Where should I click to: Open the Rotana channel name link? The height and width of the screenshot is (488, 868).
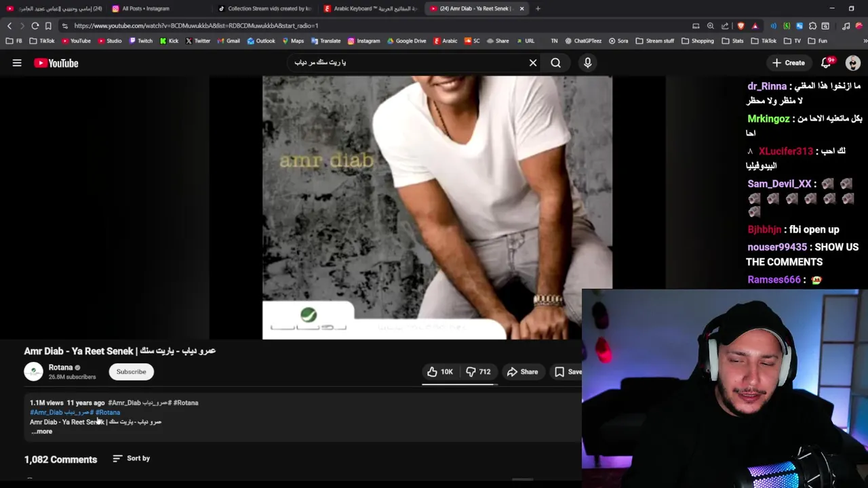[x=60, y=367]
